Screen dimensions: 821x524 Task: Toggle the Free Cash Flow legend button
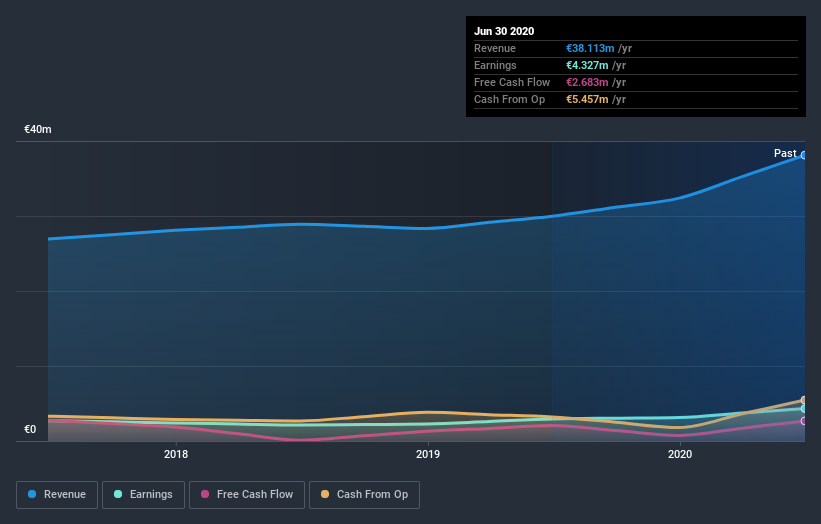(247, 495)
